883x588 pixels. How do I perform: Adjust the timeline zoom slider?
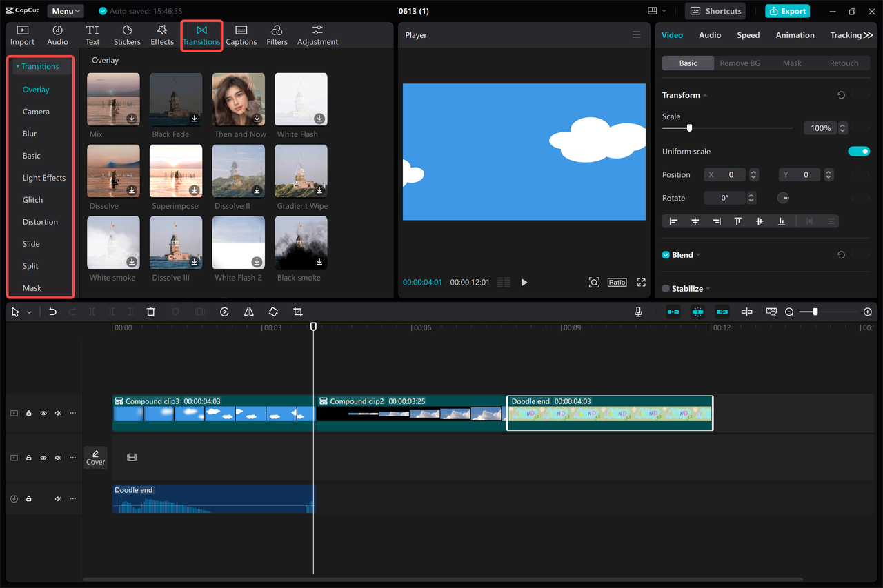[x=816, y=312]
